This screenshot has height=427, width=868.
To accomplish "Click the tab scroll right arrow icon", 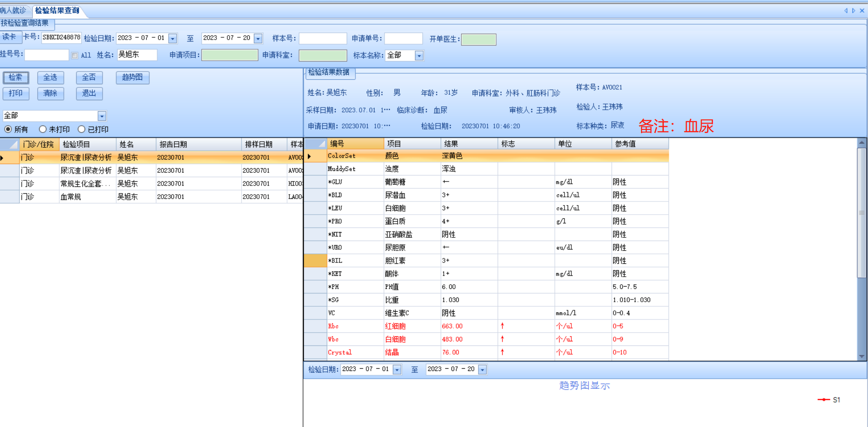I will (x=853, y=10).
